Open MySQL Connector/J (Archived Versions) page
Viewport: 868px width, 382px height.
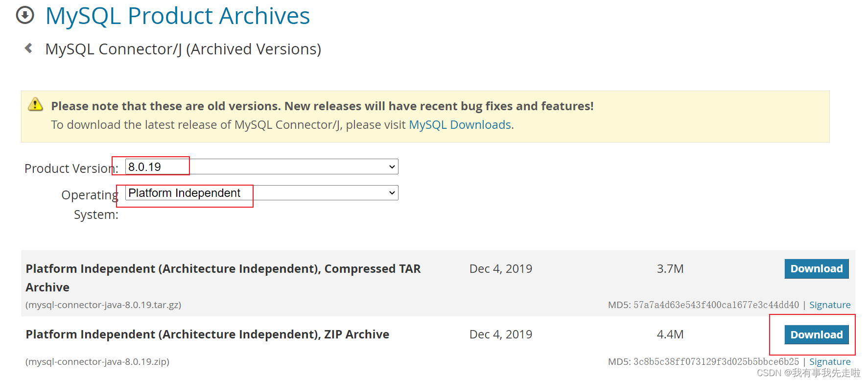pos(183,48)
